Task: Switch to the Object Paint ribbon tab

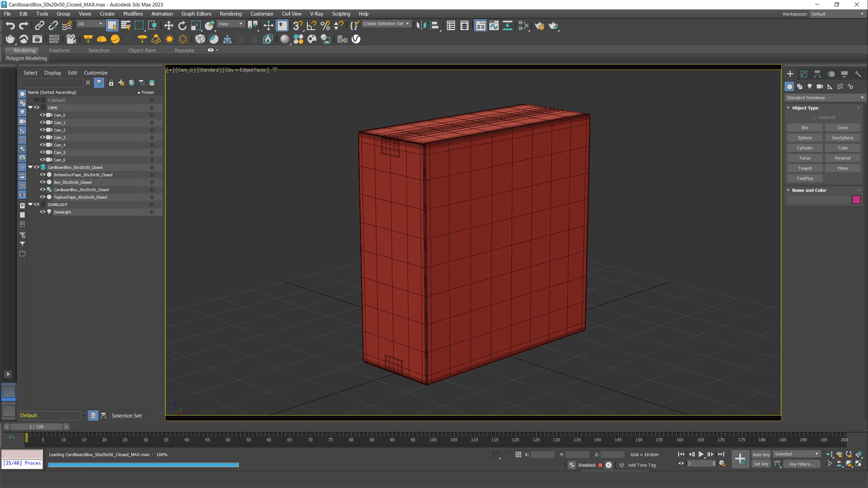Action: [x=142, y=51]
